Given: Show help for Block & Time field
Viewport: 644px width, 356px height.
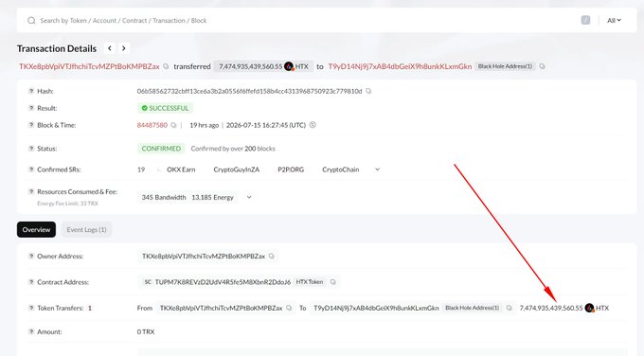Looking at the screenshot, I should click(x=31, y=125).
